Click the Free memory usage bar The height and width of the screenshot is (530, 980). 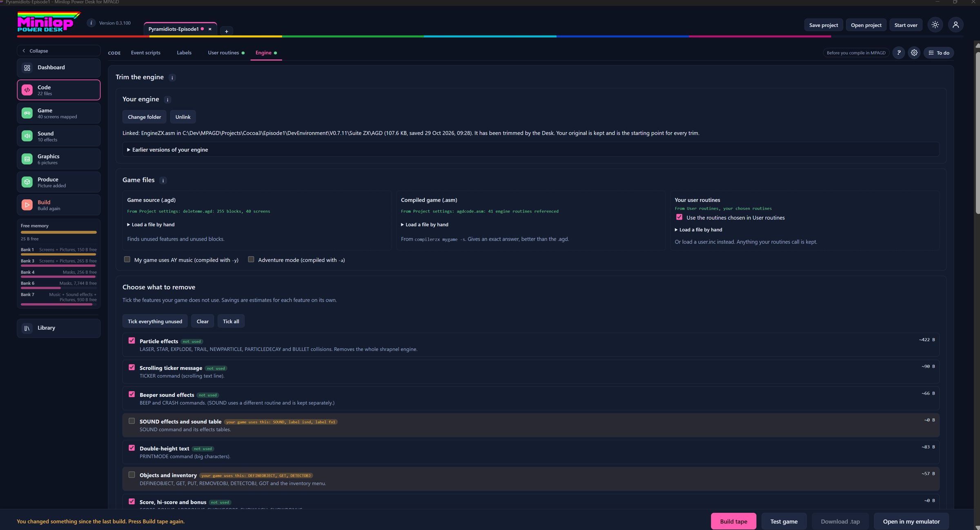(59, 232)
